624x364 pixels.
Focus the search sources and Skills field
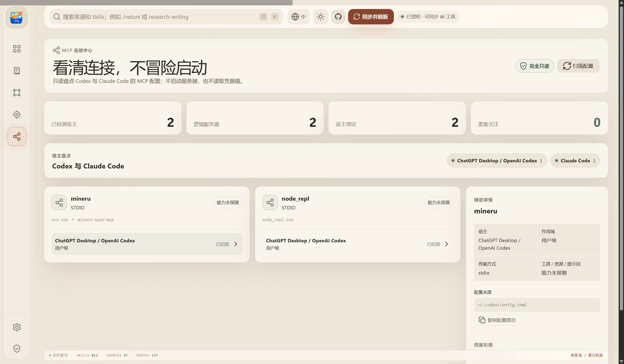(166, 17)
